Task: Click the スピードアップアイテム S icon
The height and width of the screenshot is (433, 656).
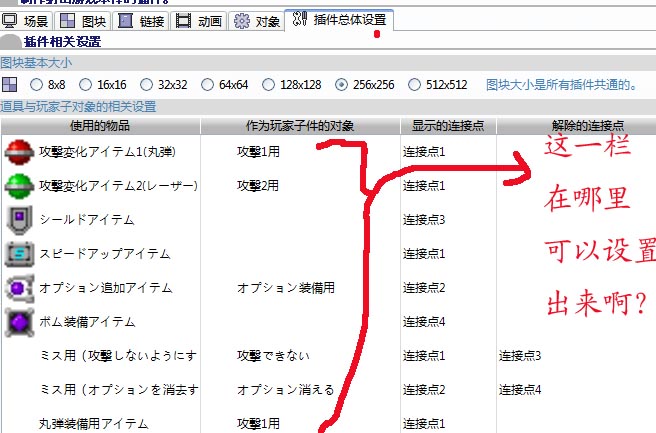Action: tap(19, 254)
